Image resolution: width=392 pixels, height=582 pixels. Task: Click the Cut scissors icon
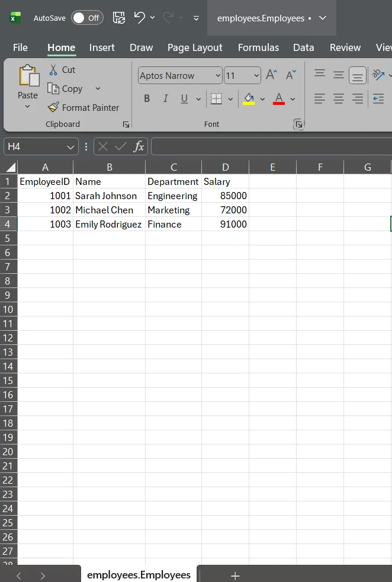click(53, 69)
